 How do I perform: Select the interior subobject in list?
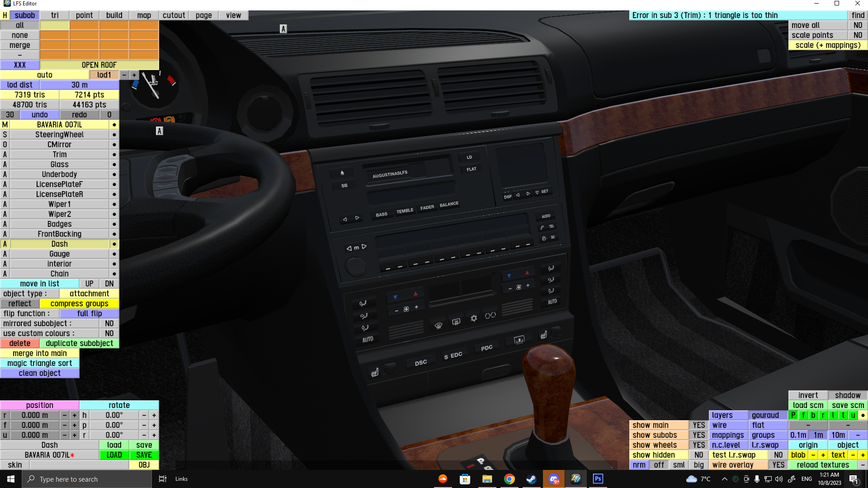click(x=59, y=264)
